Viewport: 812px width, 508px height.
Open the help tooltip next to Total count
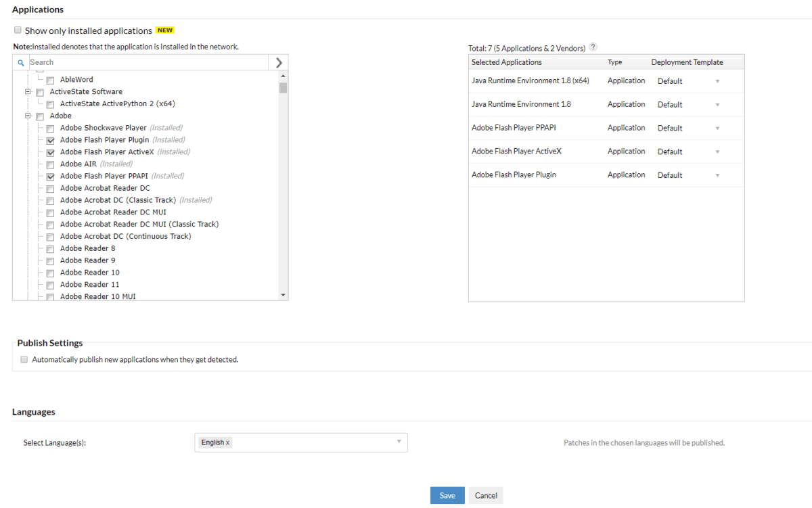coord(593,47)
